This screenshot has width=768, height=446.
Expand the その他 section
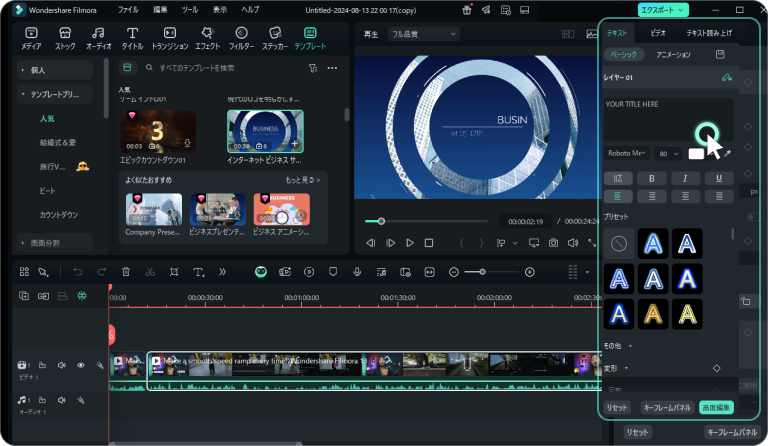click(x=630, y=346)
